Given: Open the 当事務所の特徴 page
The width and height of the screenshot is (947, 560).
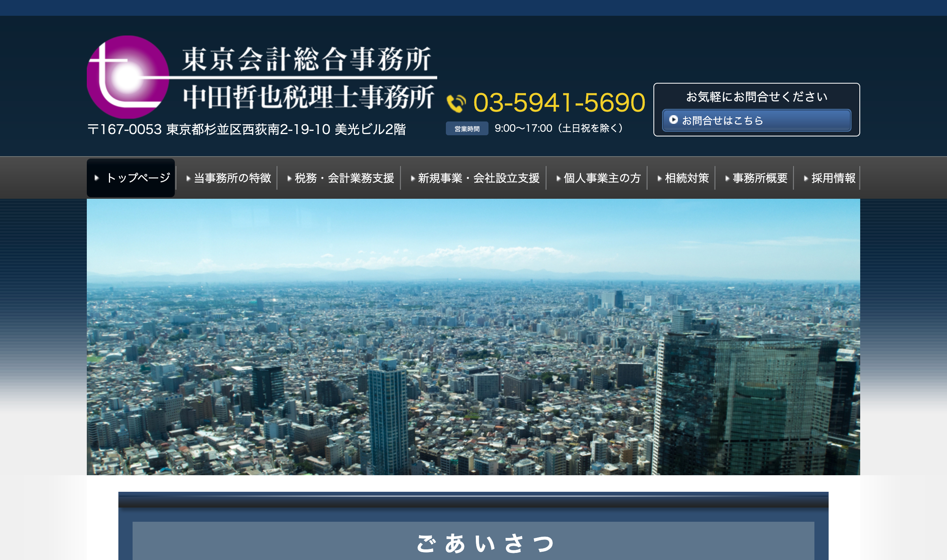Looking at the screenshot, I should (x=232, y=178).
